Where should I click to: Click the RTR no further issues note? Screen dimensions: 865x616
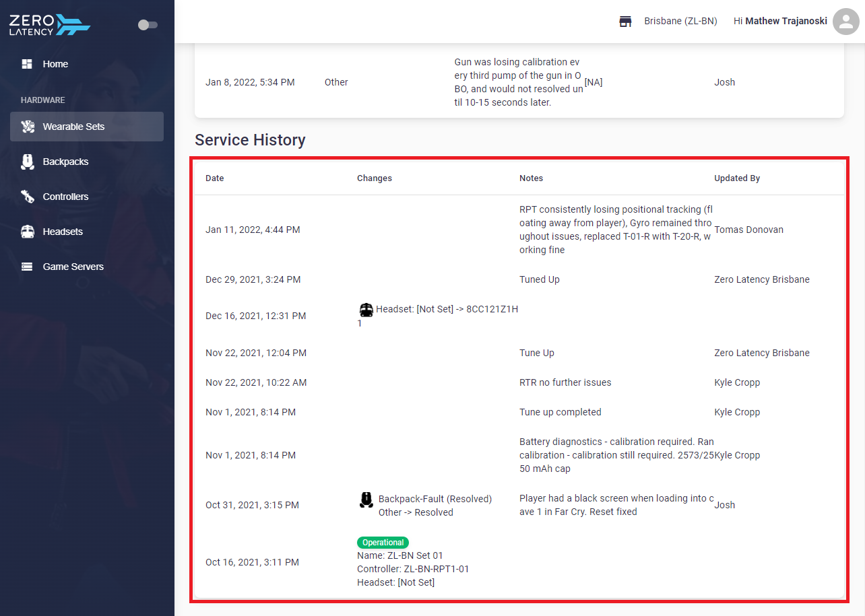[x=565, y=382]
